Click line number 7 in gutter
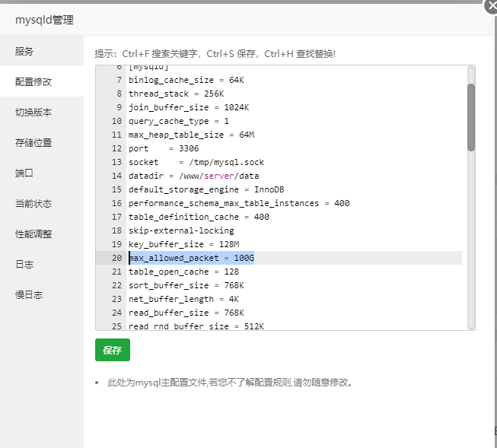 click(x=119, y=80)
